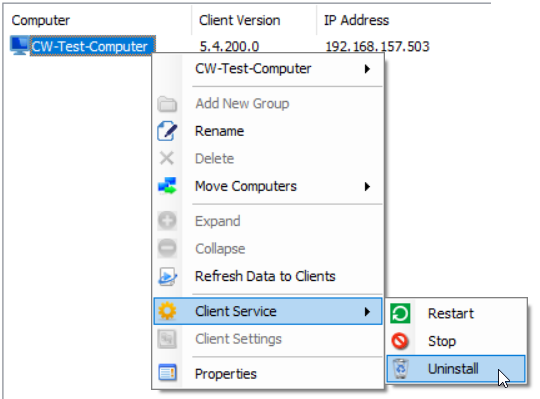Click the disabled Add New Group entry

[x=268, y=103]
